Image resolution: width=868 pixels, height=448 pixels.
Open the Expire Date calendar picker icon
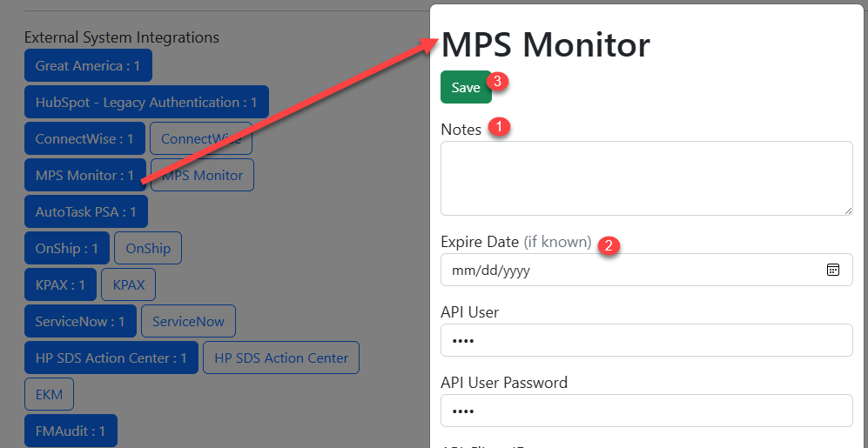[832, 270]
